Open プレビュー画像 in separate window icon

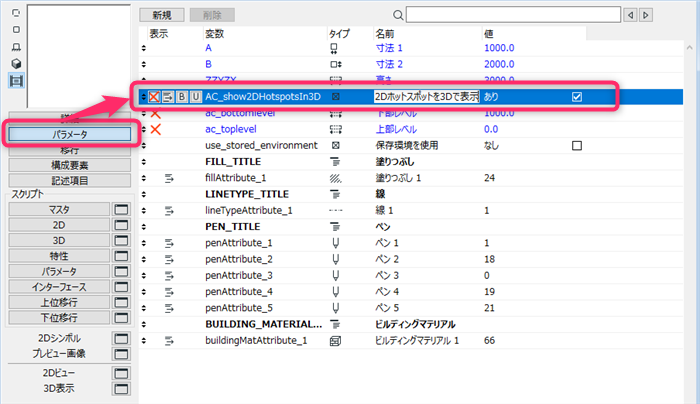pyautogui.click(x=121, y=354)
